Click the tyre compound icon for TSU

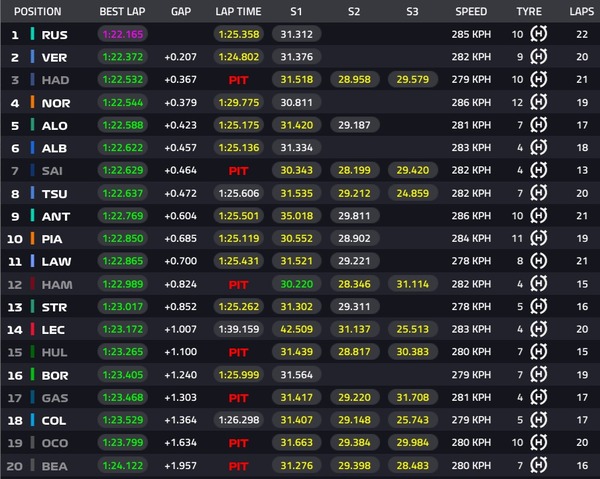(x=540, y=193)
